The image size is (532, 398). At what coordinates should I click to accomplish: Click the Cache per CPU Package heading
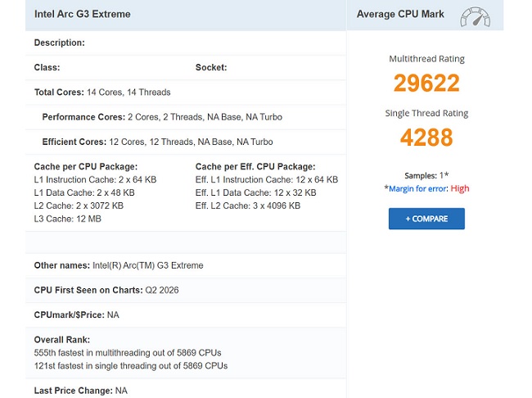click(x=86, y=167)
